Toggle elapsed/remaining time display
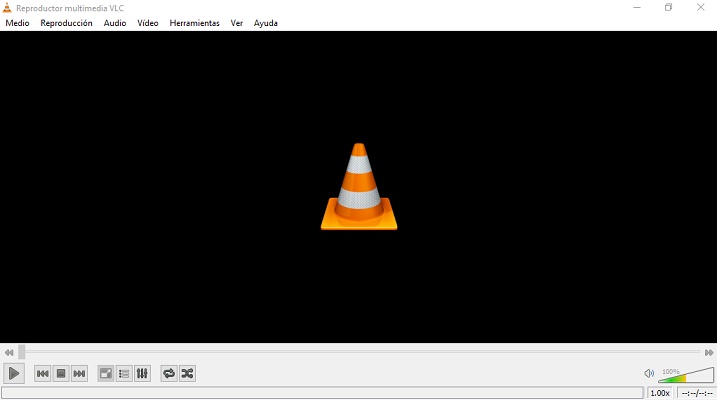Viewport: 717px width, 400px height. point(696,393)
